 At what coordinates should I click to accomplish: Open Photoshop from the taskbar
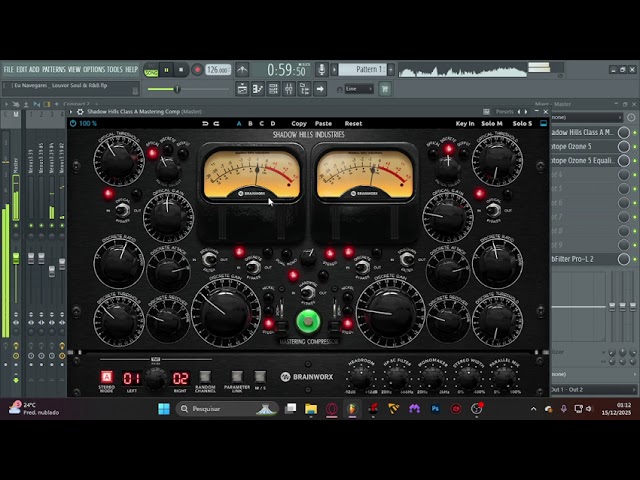point(435,409)
